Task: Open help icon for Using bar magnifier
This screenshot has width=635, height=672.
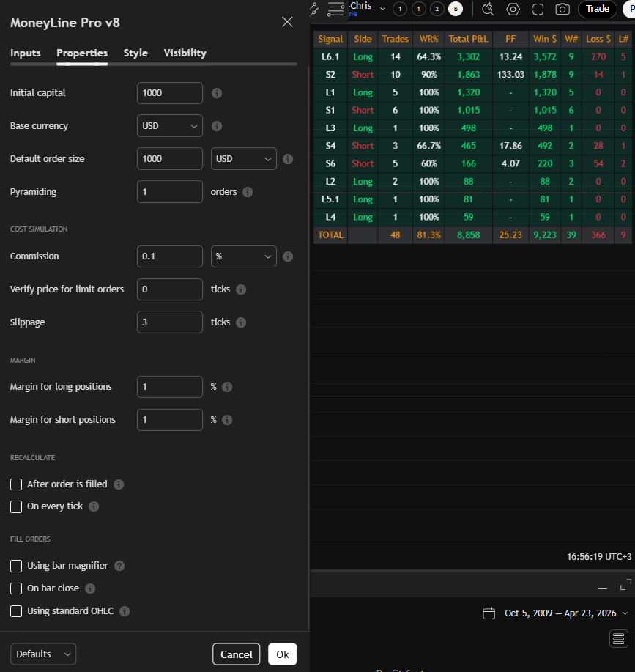Action: click(x=119, y=566)
